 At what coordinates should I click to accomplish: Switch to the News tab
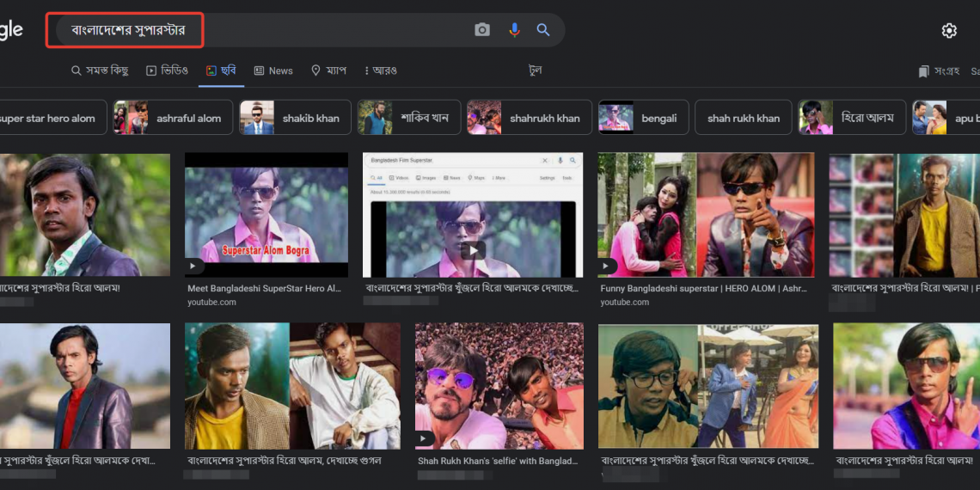point(273,70)
